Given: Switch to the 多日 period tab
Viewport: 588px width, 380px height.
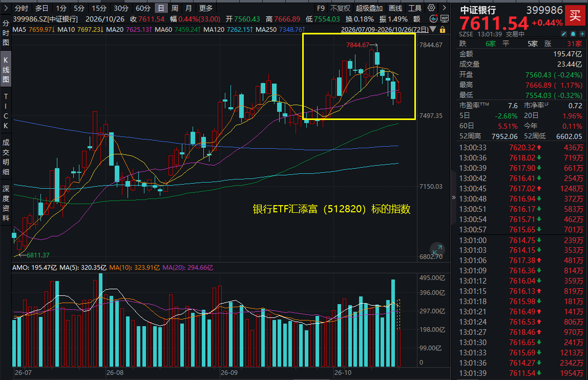Looking at the screenshot, I should pyautogui.click(x=41, y=8).
